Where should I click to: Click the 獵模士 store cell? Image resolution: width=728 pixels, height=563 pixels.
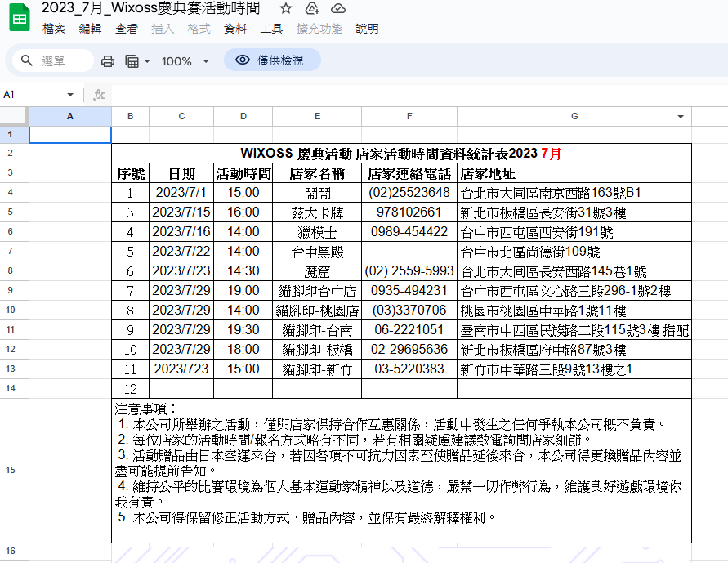coord(317,231)
